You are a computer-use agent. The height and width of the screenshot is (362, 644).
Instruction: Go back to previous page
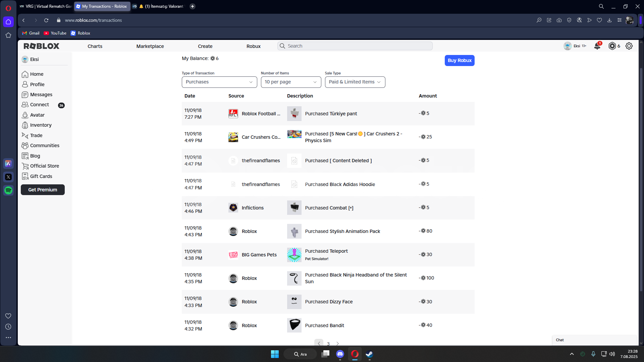coord(23,20)
